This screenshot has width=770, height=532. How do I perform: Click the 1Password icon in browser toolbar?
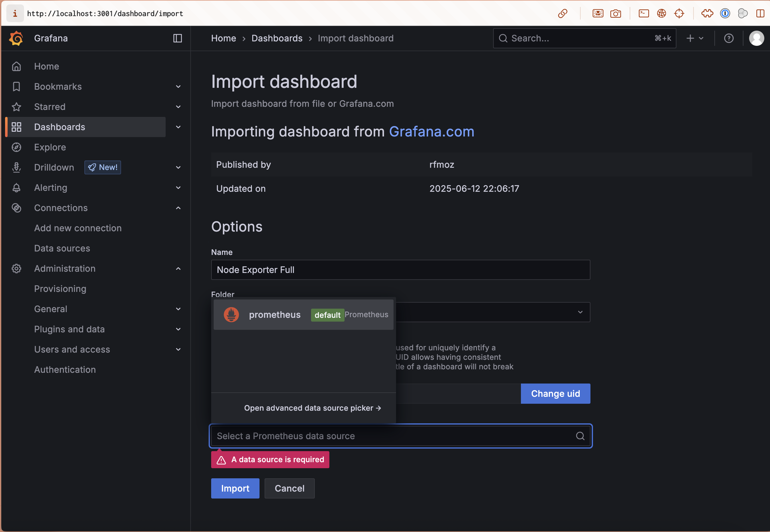pos(725,13)
